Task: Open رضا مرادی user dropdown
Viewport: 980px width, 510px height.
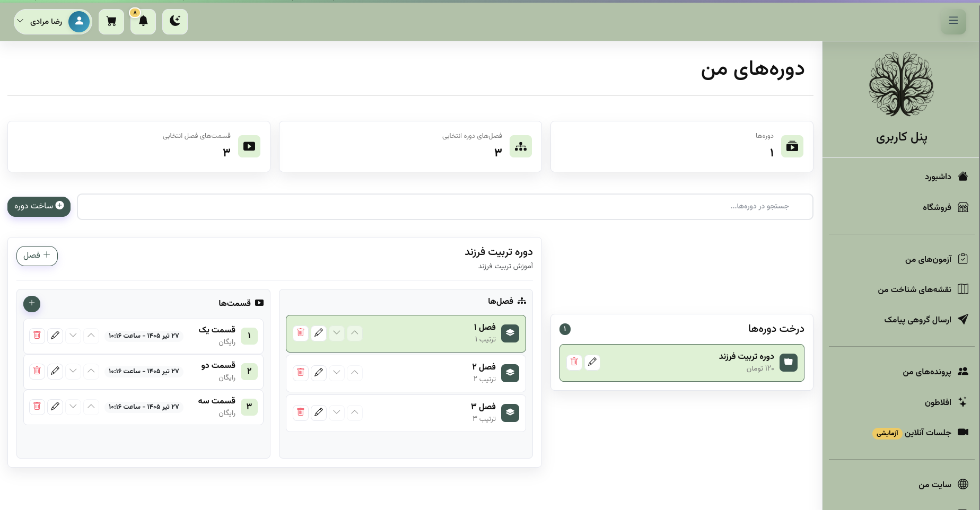Action: [53, 22]
